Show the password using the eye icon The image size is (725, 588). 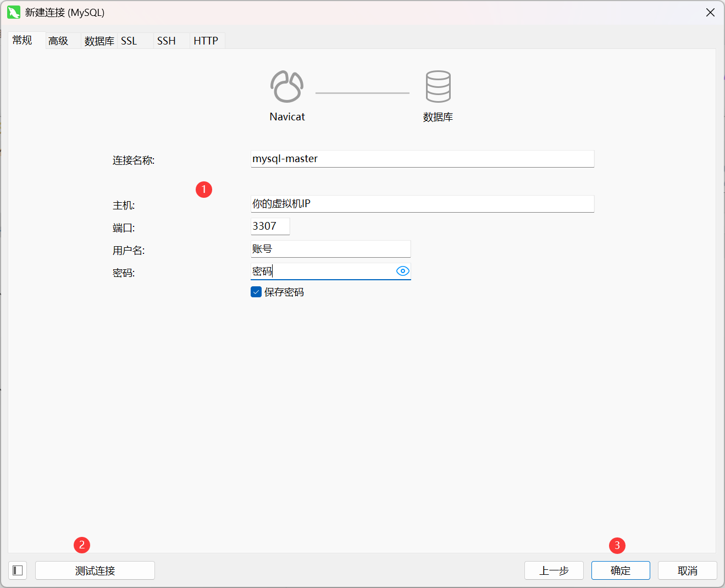[403, 270]
